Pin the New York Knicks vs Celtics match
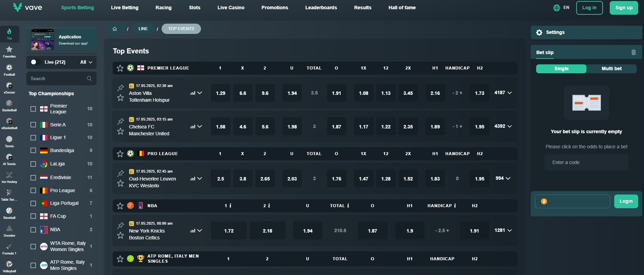The image size is (644, 275). pyautogui.click(x=121, y=225)
